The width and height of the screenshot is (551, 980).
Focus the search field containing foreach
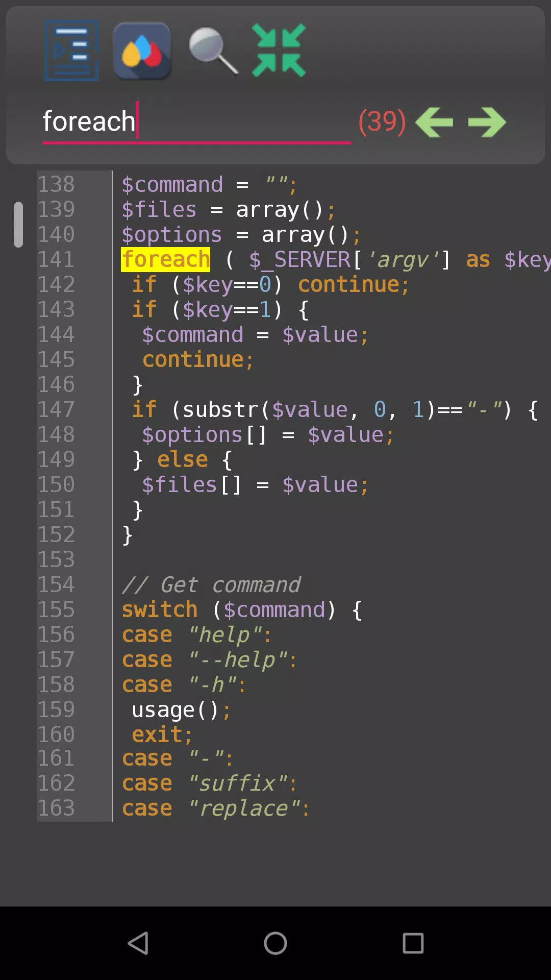(x=196, y=122)
